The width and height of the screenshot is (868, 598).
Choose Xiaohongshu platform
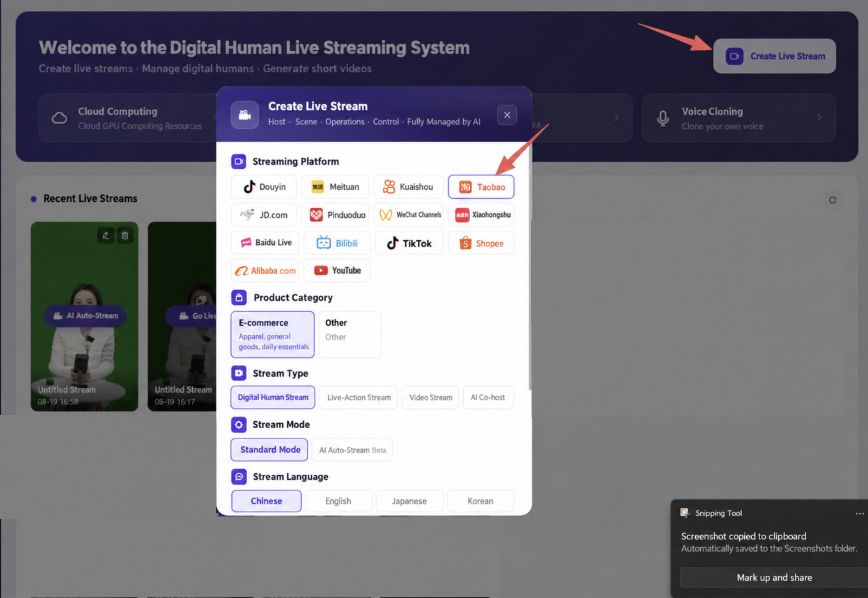(481, 215)
